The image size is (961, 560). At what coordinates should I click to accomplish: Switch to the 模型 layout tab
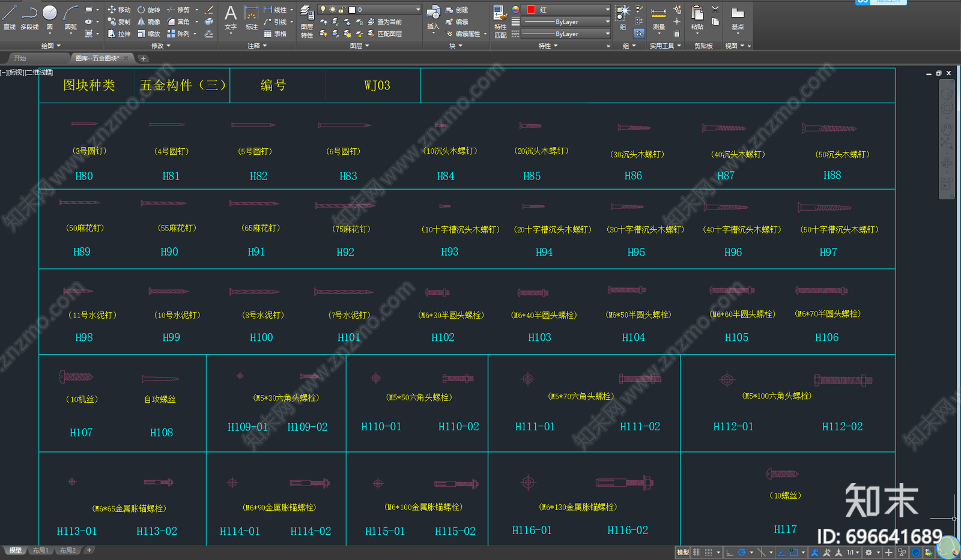[15, 550]
